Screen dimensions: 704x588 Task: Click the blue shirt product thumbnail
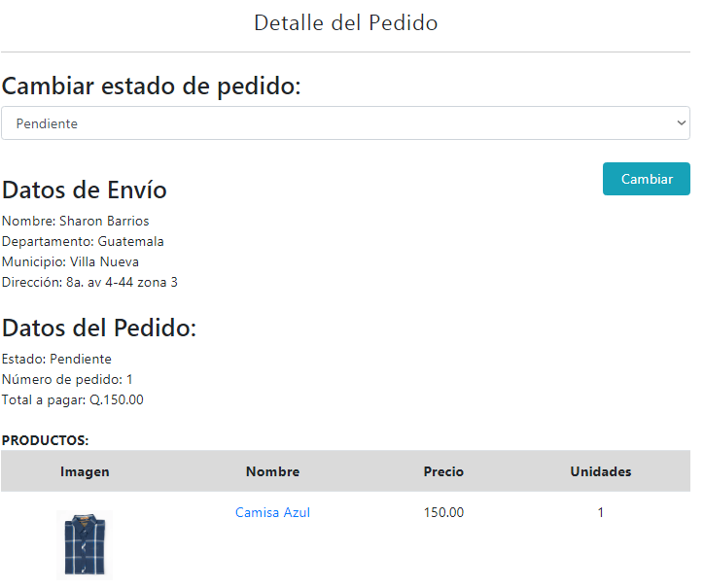(85, 545)
